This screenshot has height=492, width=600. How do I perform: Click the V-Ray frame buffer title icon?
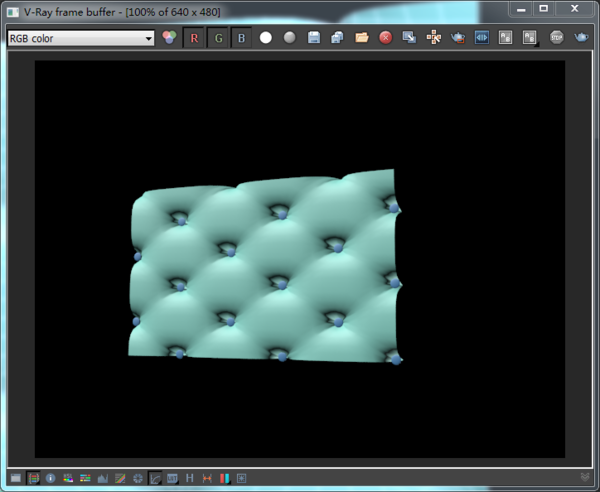(13, 12)
